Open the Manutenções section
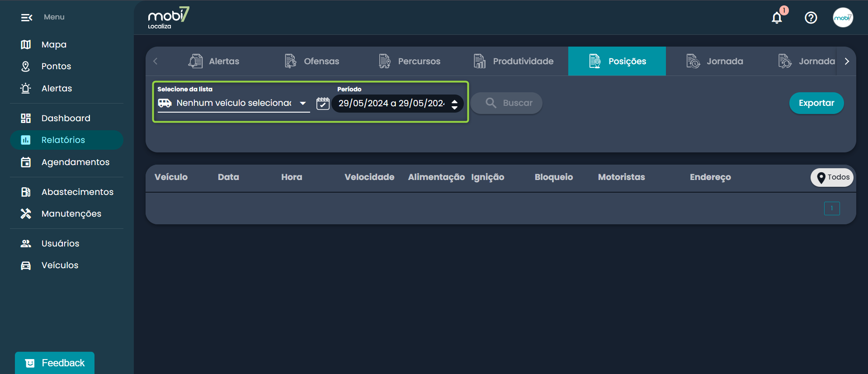This screenshot has width=868, height=374. click(x=71, y=213)
